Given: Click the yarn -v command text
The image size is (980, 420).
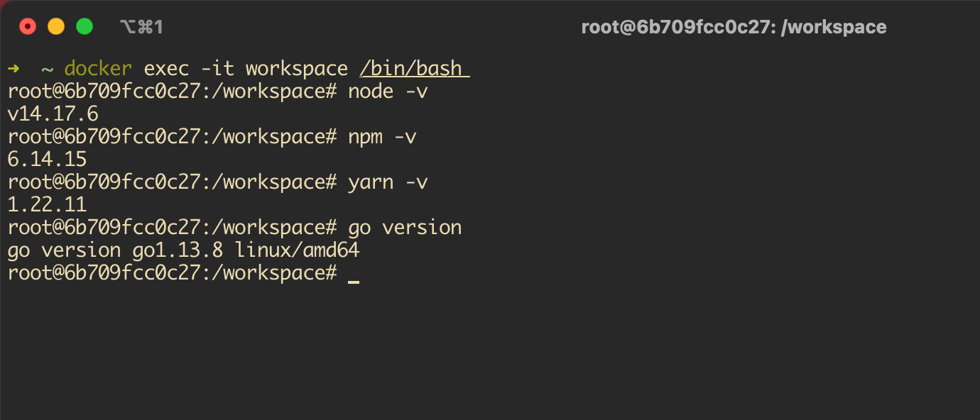Looking at the screenshot, I should click(388, 182).
